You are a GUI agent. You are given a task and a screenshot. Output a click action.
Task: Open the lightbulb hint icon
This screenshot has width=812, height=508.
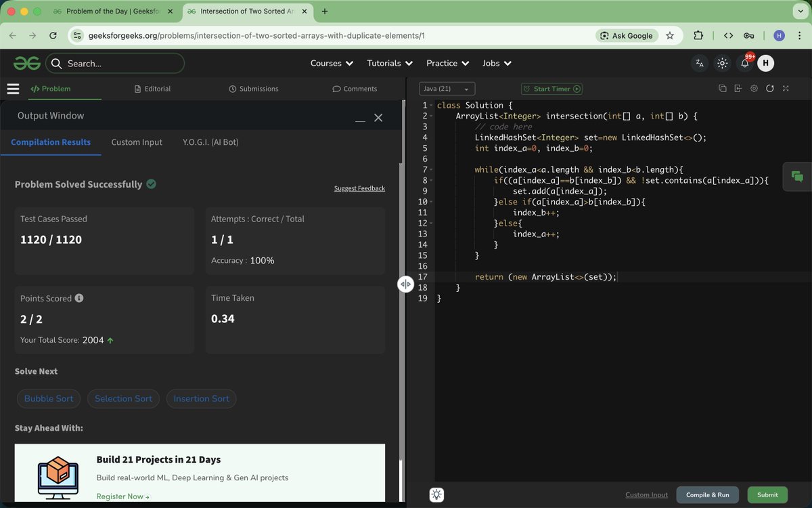coord(436,494)
